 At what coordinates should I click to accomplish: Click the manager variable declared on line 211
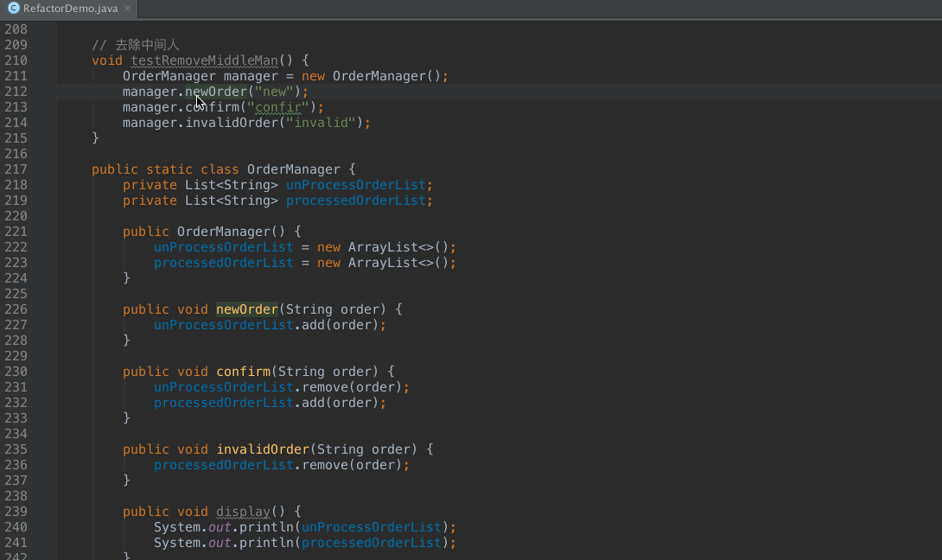click(x=251, y=76)
